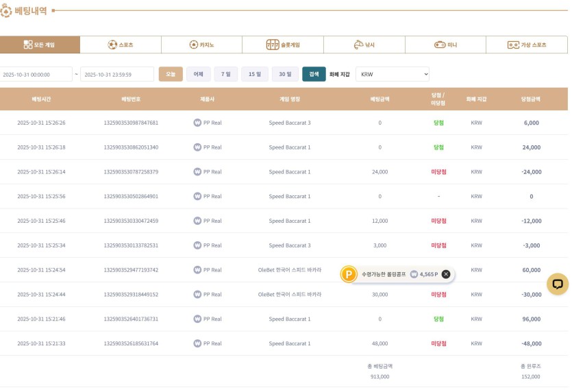The width and height of the screenshot is (572, 392).
Task: Click the soccer ball icon in 스포츠 tab
Action: [112, 45]
